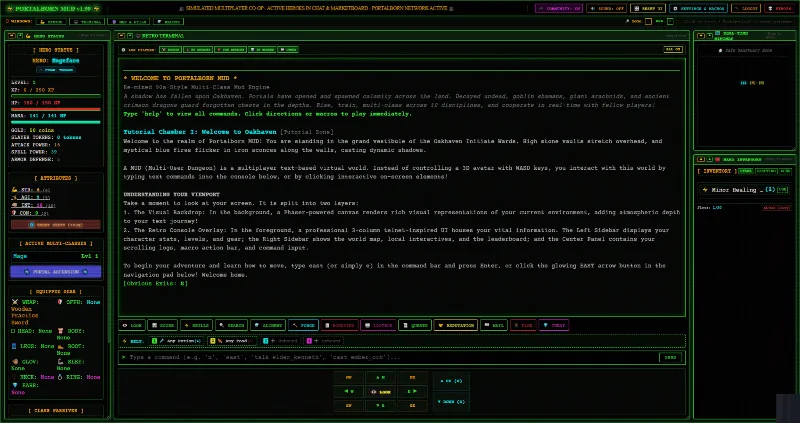Switch to the third Inventory tab

785,171
